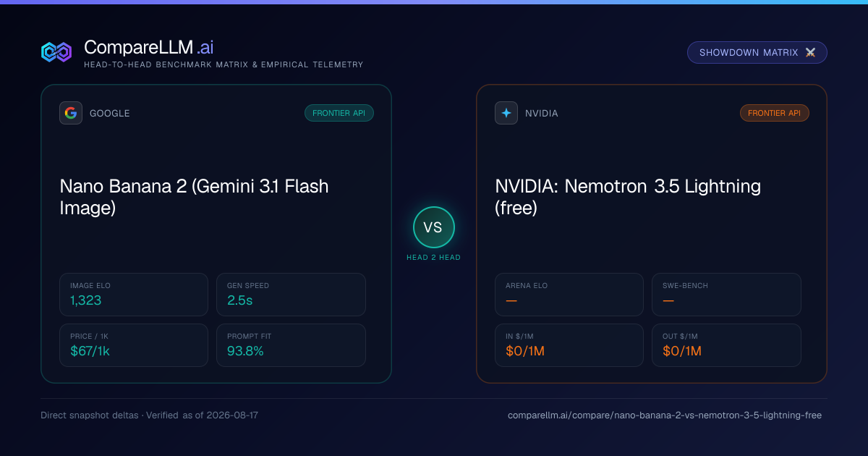
Task: Click the CompareLLM.ai site title
Action: [x=148, y=48]
